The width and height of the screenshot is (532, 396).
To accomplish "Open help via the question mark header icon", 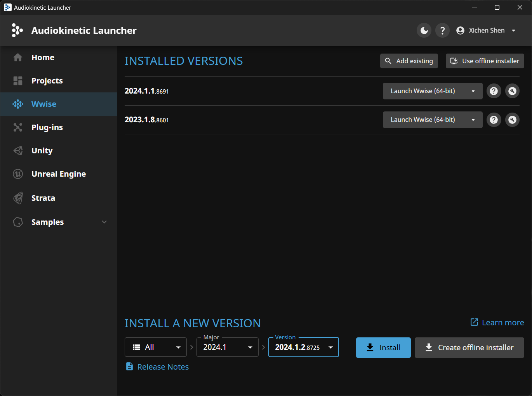I will 442,30.
